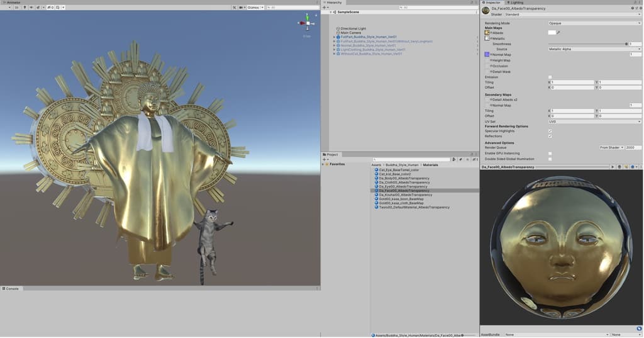Viewport: 644px width, 338px height.
Task: Open the Gizmos menu button
Action: click(252, 8)
